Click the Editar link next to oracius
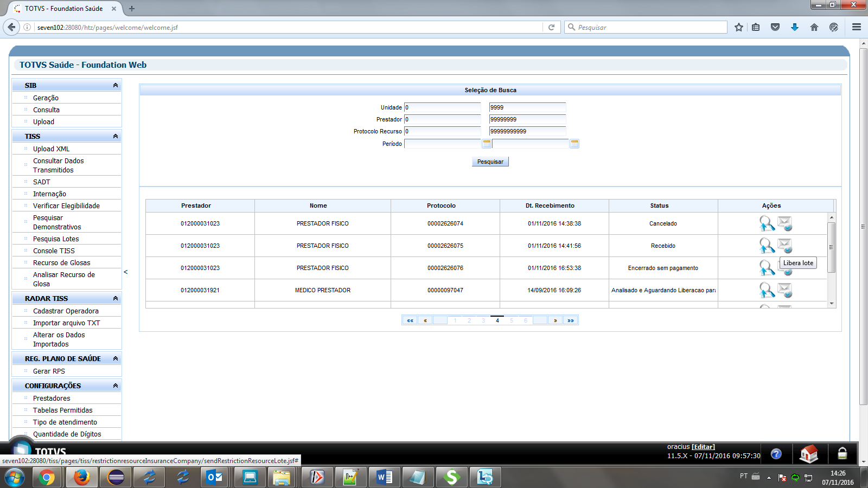Viewport: 868px width, 488px height. (703, 447)
